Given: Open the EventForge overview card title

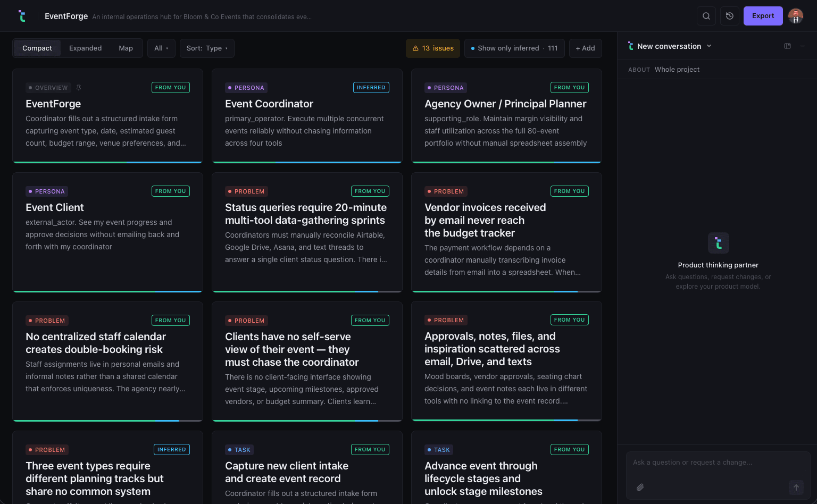Looking at the screenshot, I should [x=53, y=104].
